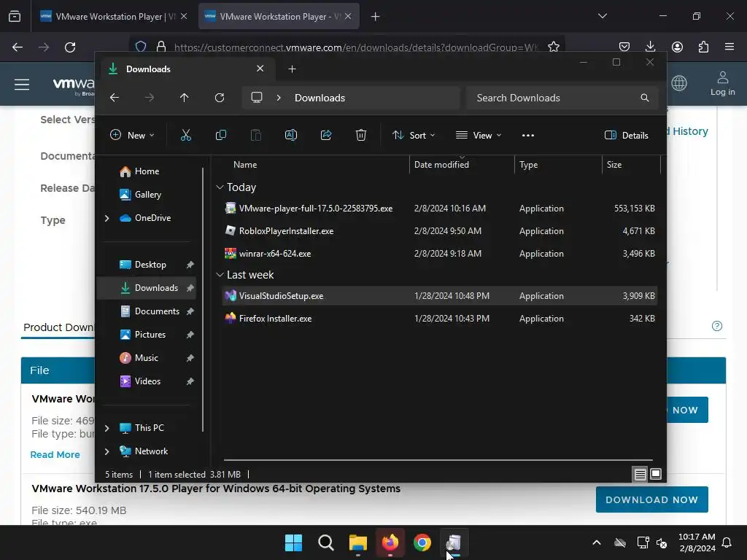Click Log in on VMware page
This screenshot has height=560, width=747.
tap(722, 83)
